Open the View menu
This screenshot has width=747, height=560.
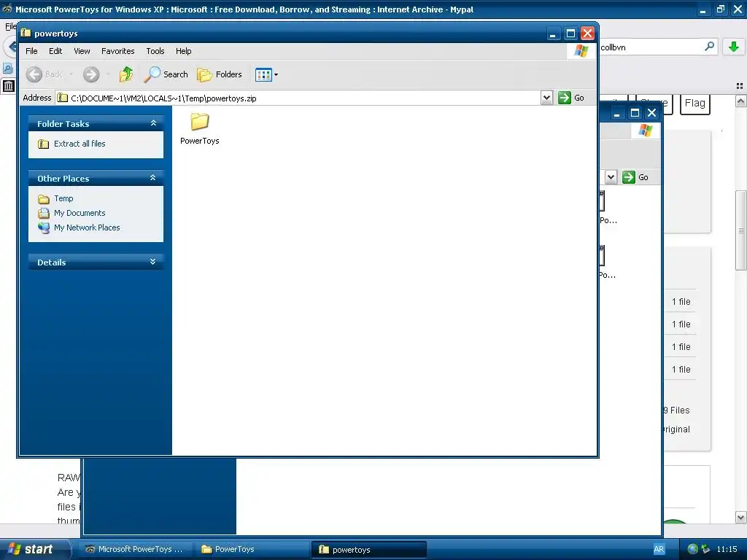[82, 51]
